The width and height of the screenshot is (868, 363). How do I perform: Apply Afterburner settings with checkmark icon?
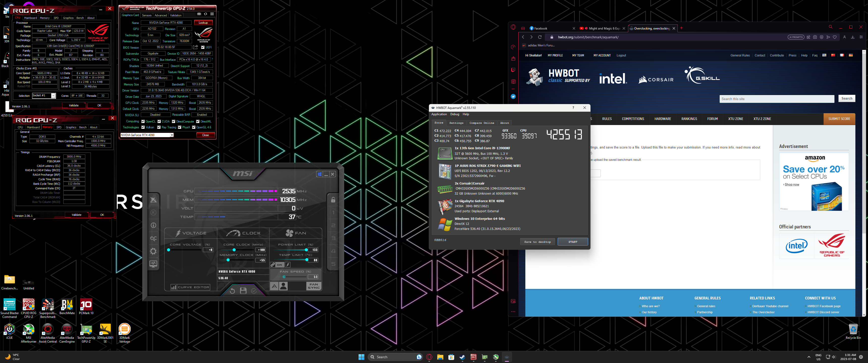pyautogui.click(x=254, y=291)
